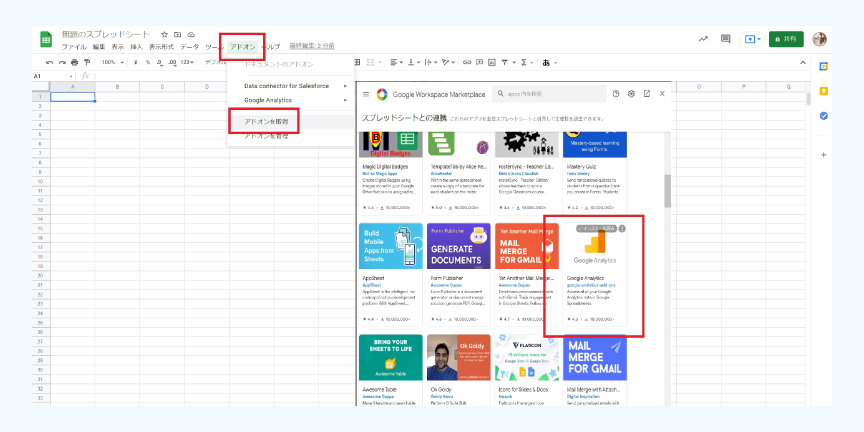Open the 表示形式 menu
This screenshot has width=864, height=432.
coord(161,47)
